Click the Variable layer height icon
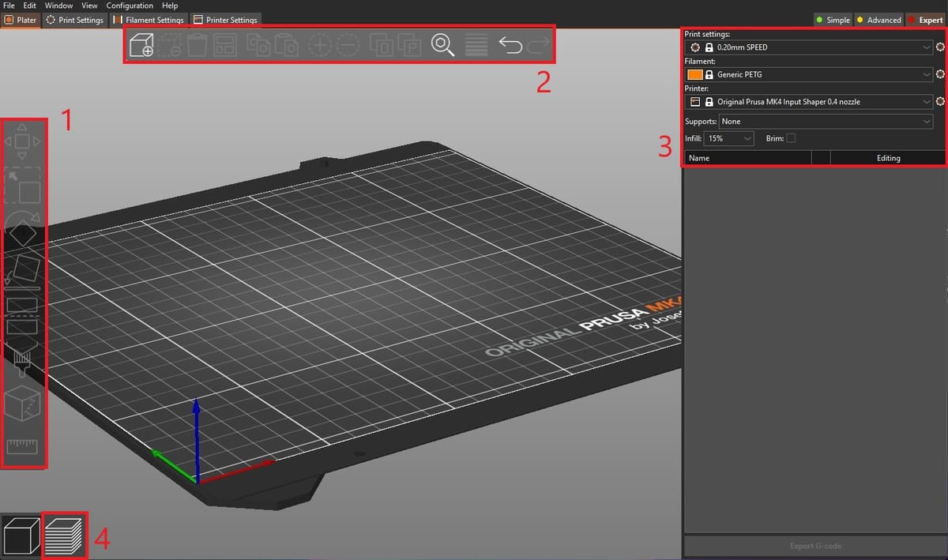 coord(476,45)
